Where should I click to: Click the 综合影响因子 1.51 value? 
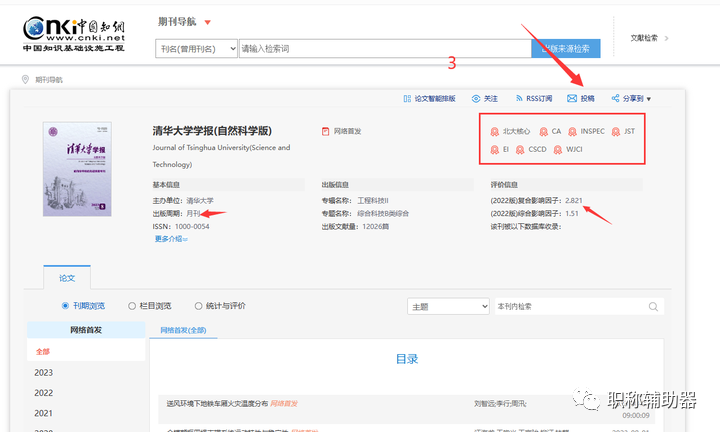[x=572, y=213]
